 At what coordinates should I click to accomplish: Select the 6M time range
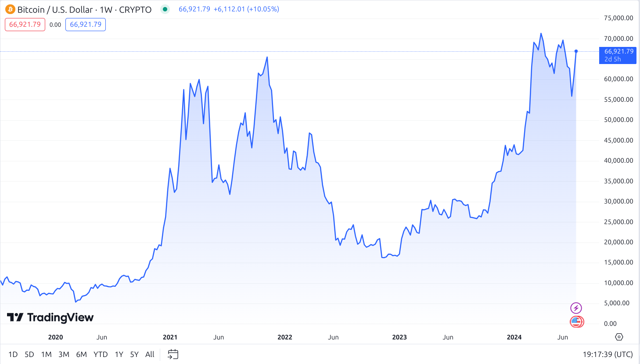coord(82,354)
